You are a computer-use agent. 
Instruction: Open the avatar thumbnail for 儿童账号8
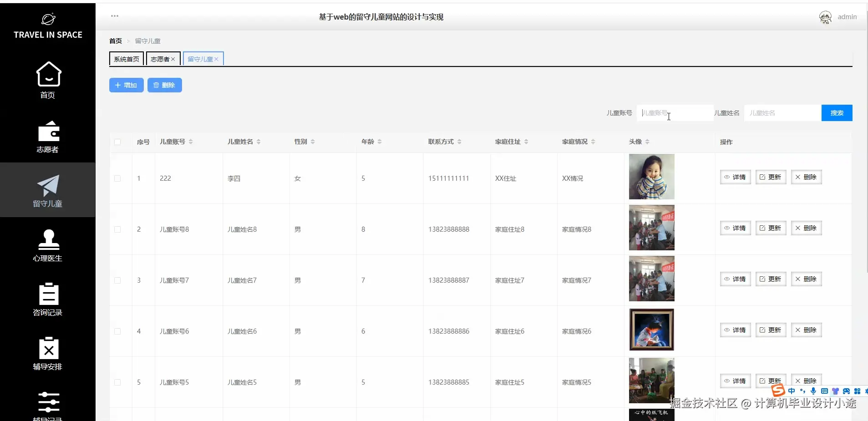[651, 228]
